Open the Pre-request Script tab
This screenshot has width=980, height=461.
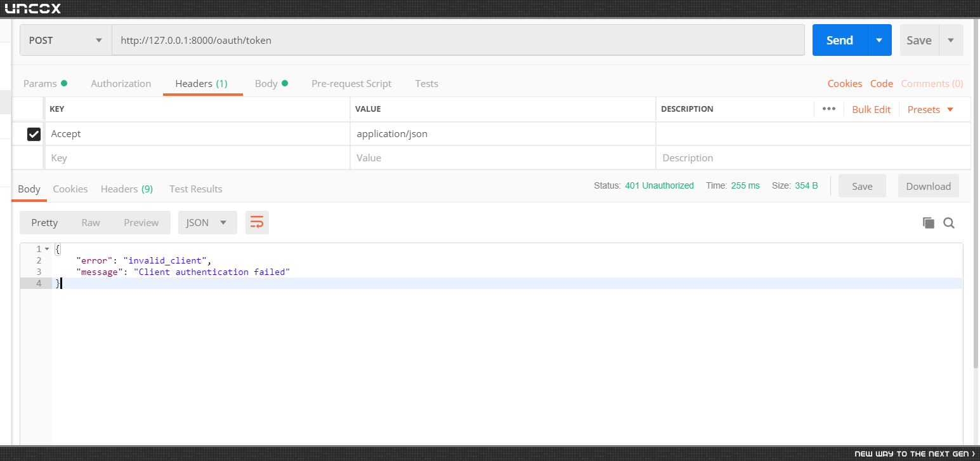click(351, 83)
